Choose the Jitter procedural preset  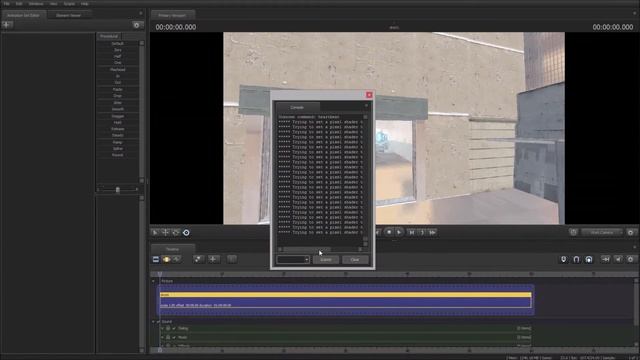point(118,103)
